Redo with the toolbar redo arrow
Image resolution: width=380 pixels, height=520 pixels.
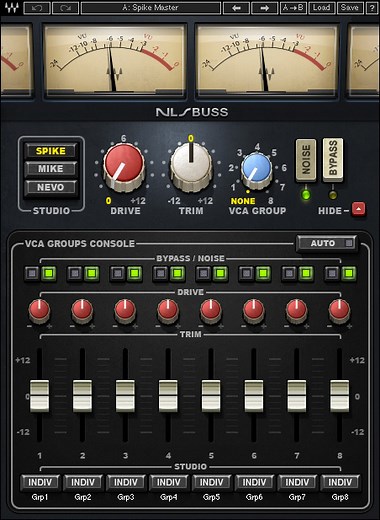(66, 8)
